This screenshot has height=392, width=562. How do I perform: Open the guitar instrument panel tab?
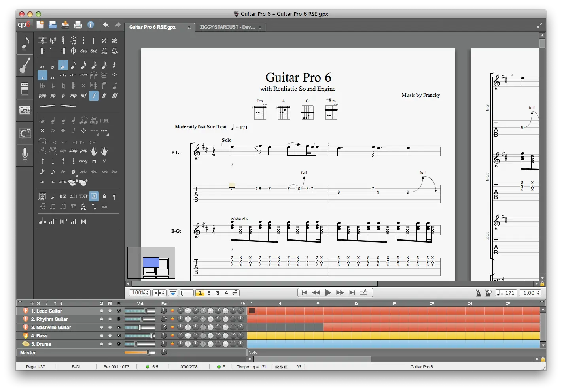point(25,66)
